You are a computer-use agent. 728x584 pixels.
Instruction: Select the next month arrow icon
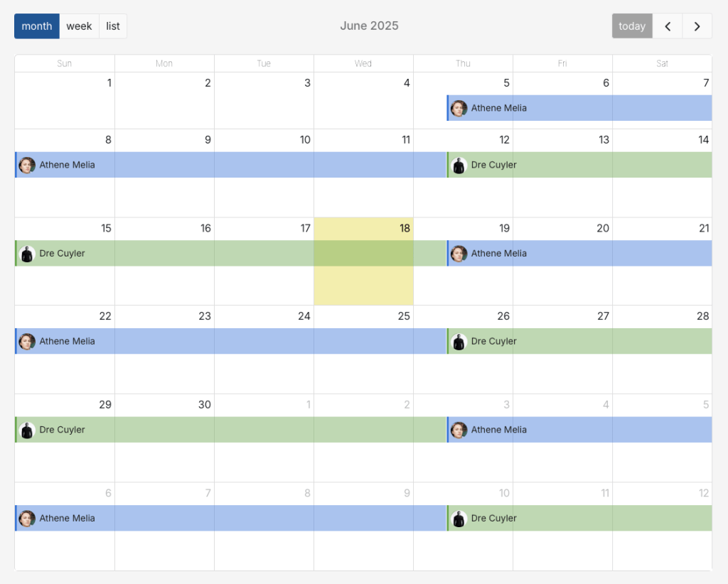(x=697, y=26)
